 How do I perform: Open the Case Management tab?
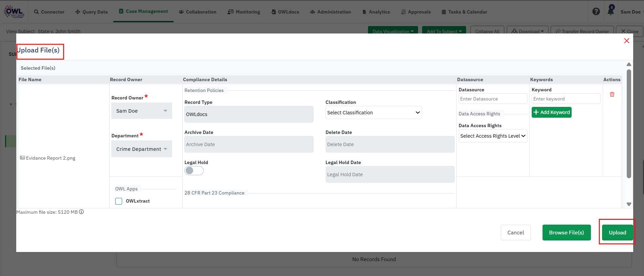[143, 11]
